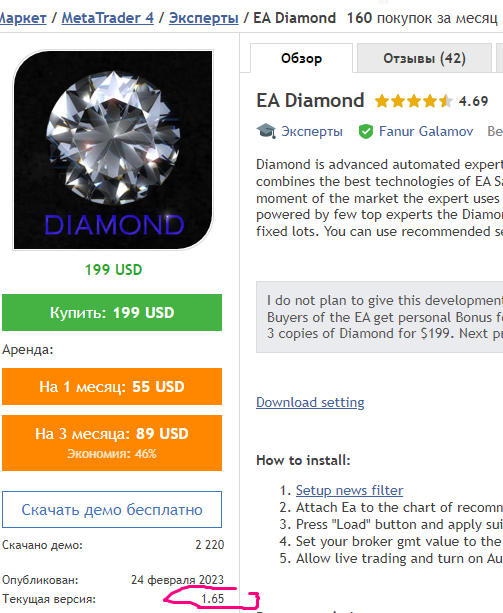Rent for 1 month at 55 USD
The image size is (503, 613).
pyautogui.click(x=112, y=386)
